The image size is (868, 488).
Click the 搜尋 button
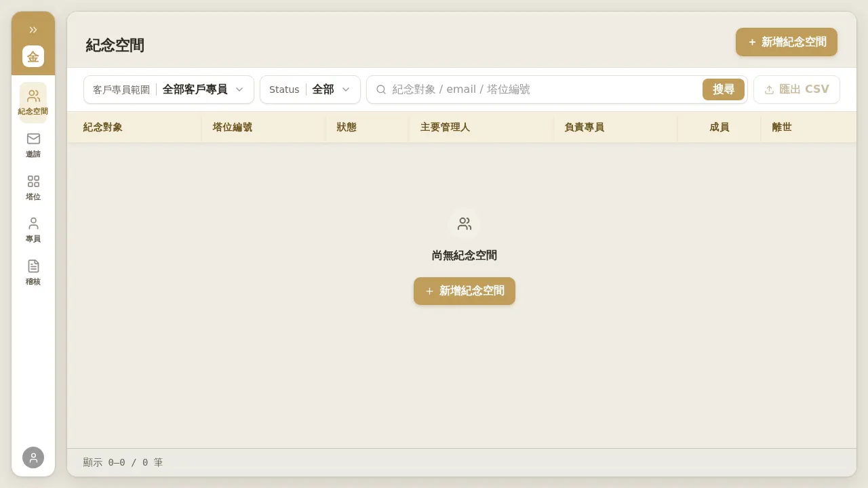[724, 89]
